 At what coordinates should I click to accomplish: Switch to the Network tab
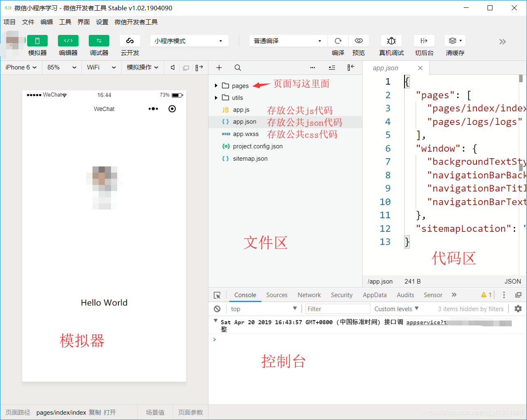pos(309,295)
